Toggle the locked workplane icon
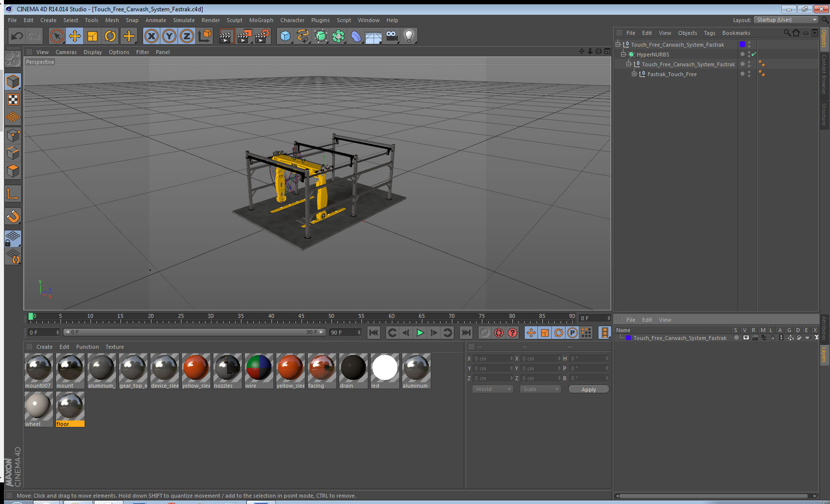Image resolution: width=830 pixels, height=504 pixels. [13, 239]
